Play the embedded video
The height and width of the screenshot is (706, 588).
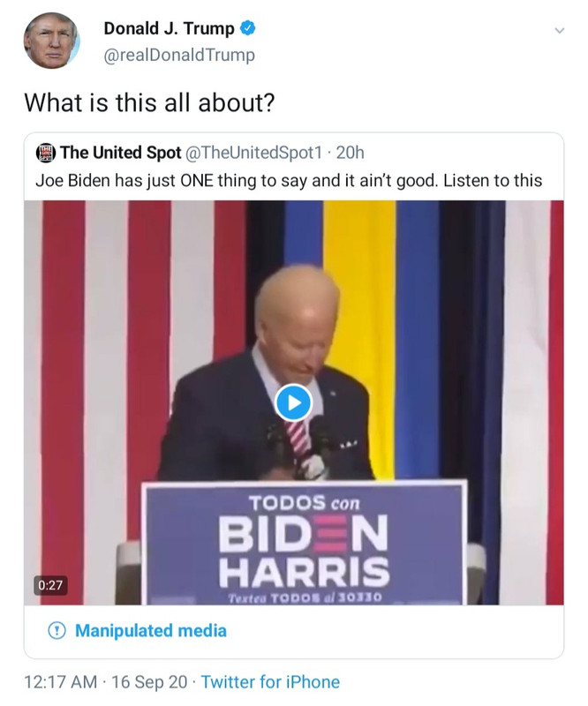pyautogui.click(x=293, y=402)
